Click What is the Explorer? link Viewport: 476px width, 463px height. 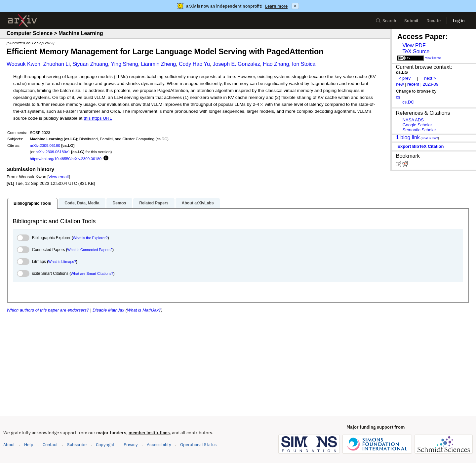click(90, 238)
